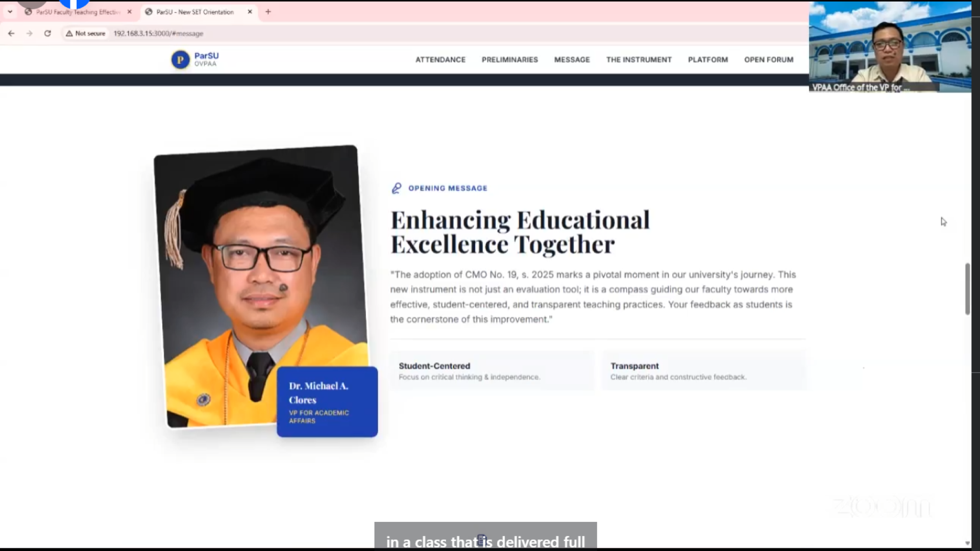The width and height of the screenshot is (980, 551).
Task: Switch to the ParSU Faculty Teaching Effectiveness tab
Action: click(77, 12)
